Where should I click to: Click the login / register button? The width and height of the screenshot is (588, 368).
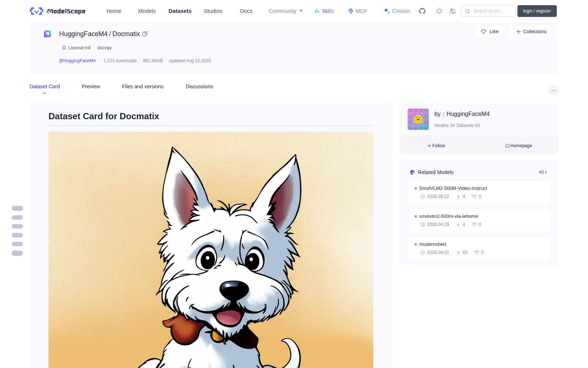click(537, 11)
